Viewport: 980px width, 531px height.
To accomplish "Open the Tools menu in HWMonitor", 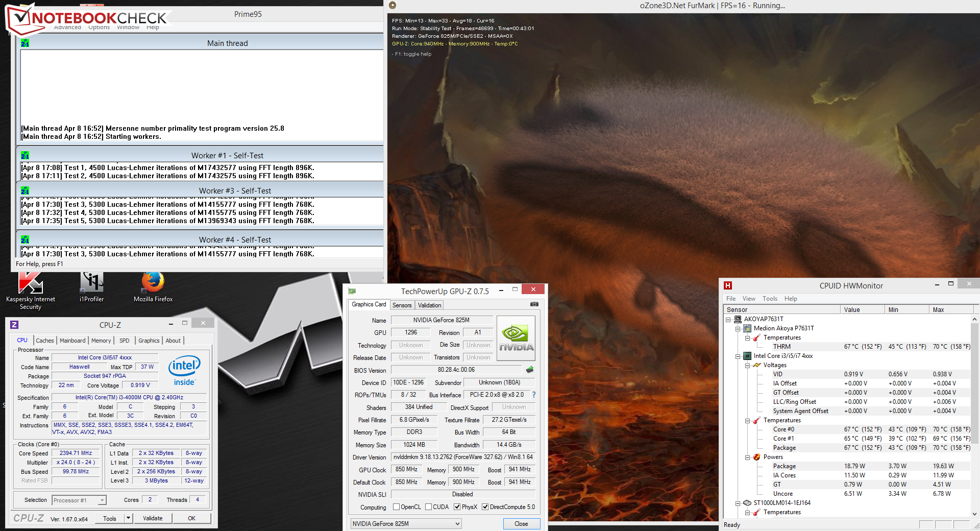I will click(770, 299).
